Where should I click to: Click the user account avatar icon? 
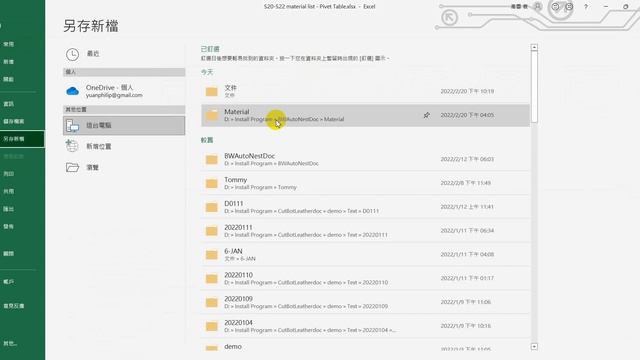(x=538, y=7)
